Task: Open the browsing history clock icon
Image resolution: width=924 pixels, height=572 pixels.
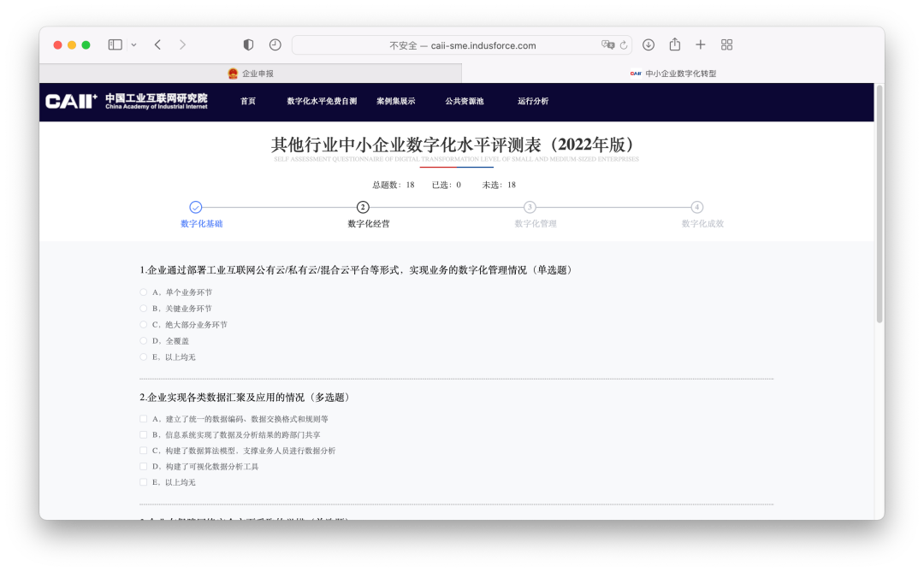Action: click(x=275, y=44)
